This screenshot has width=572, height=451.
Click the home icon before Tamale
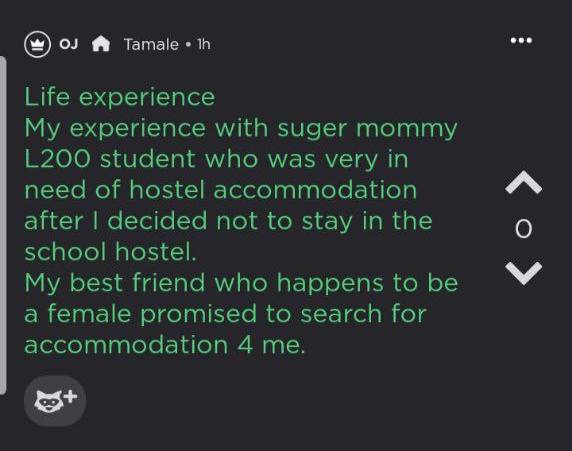click(101, 44)
